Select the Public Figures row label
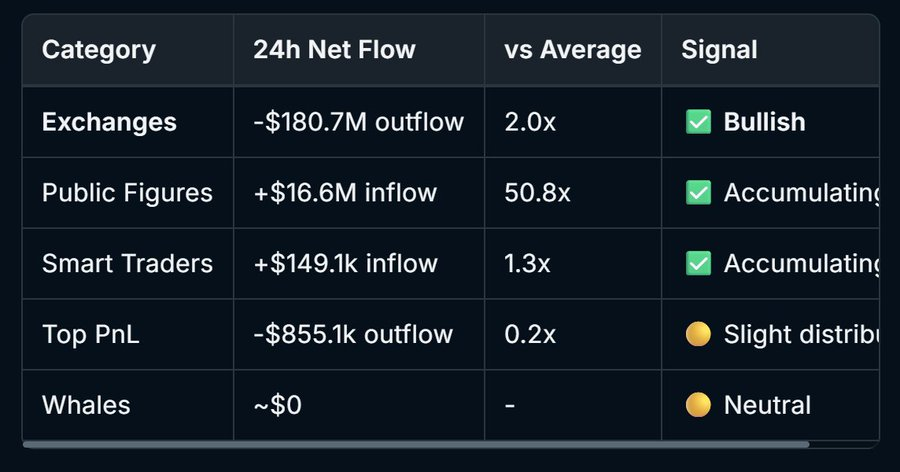The image size is (900, 472). (127, 193)
